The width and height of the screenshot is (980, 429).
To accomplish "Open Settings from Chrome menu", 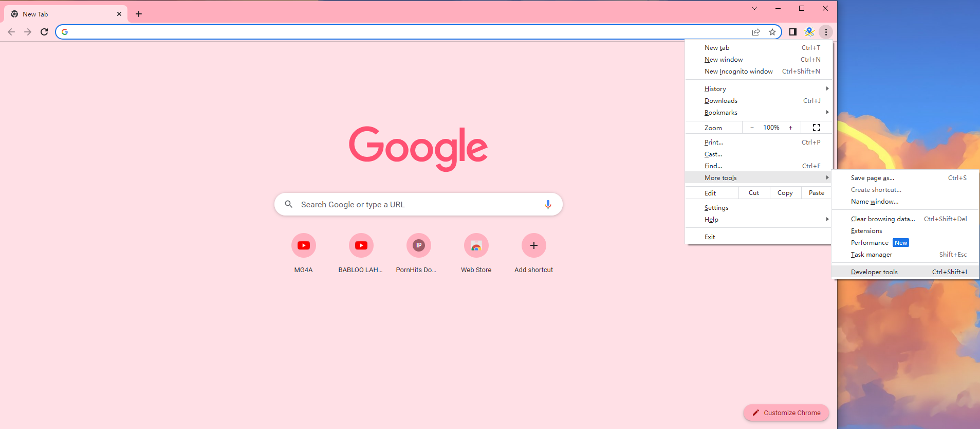I will 759,208.
